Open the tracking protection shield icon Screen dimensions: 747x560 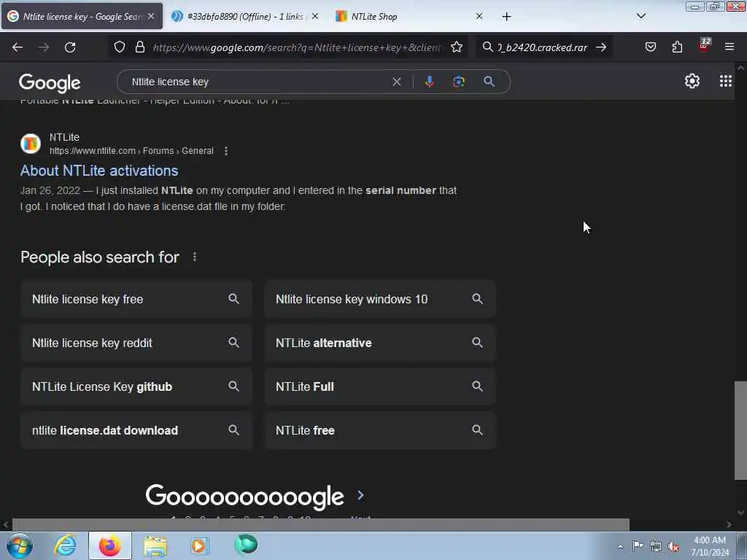click(120, 47)
